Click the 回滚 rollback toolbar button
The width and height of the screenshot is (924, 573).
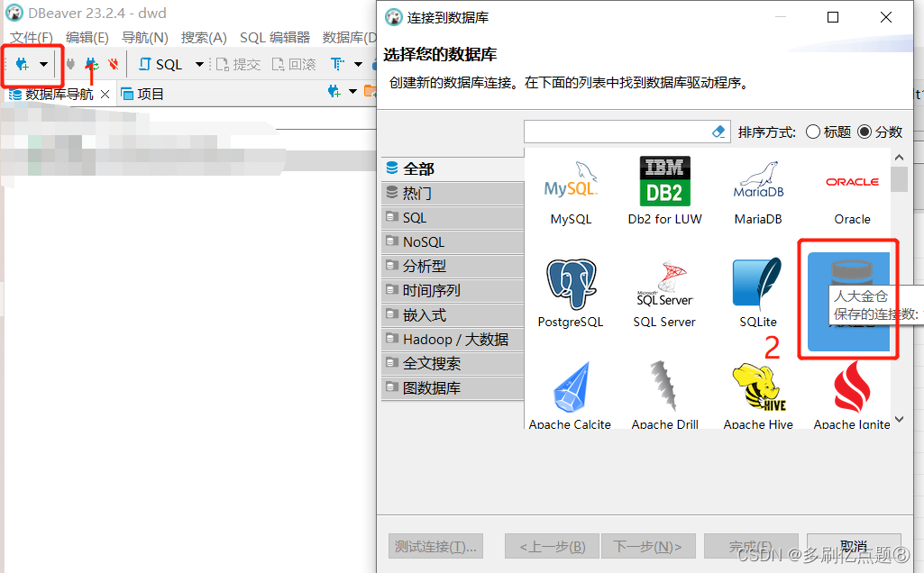[x=294, y=64]
